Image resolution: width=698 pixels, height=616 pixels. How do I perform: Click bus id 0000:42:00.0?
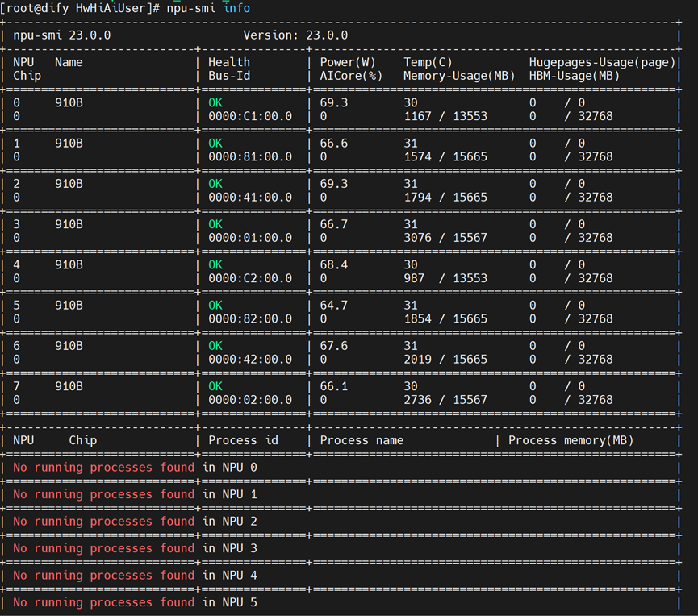(x=250, y=360)
